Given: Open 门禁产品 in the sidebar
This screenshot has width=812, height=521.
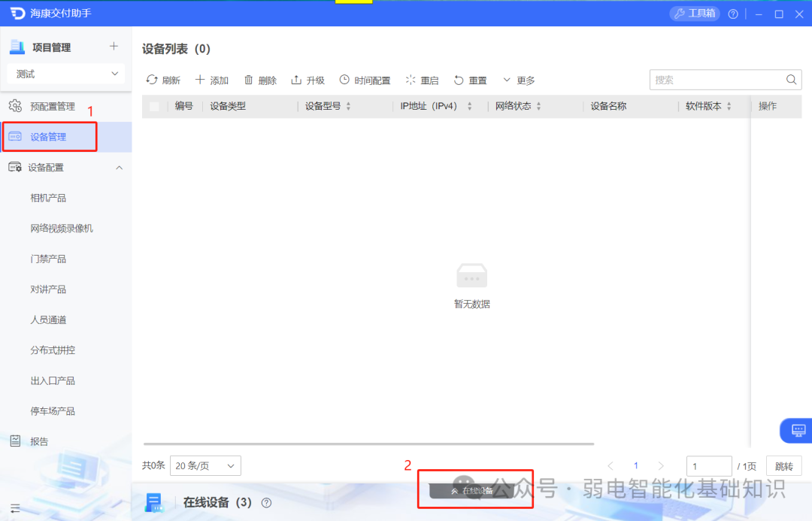Looking at the screenshot, I should (x=48, y=259).
